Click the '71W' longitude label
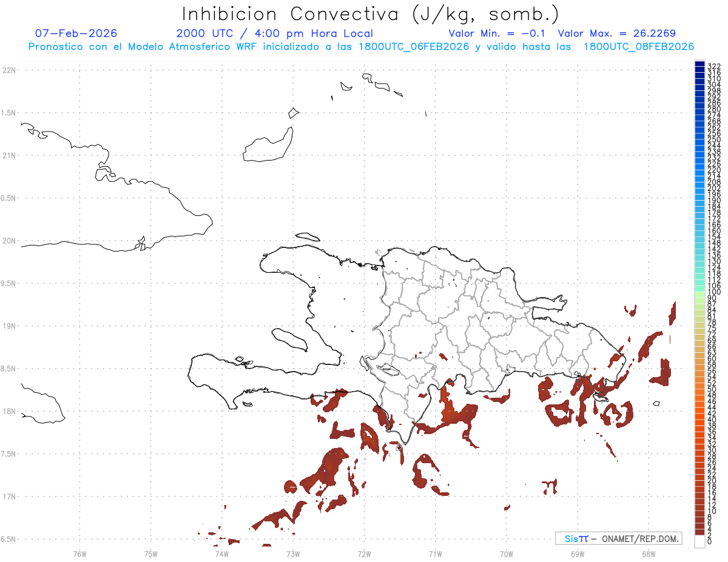728x562 pixels. point(435,554)
